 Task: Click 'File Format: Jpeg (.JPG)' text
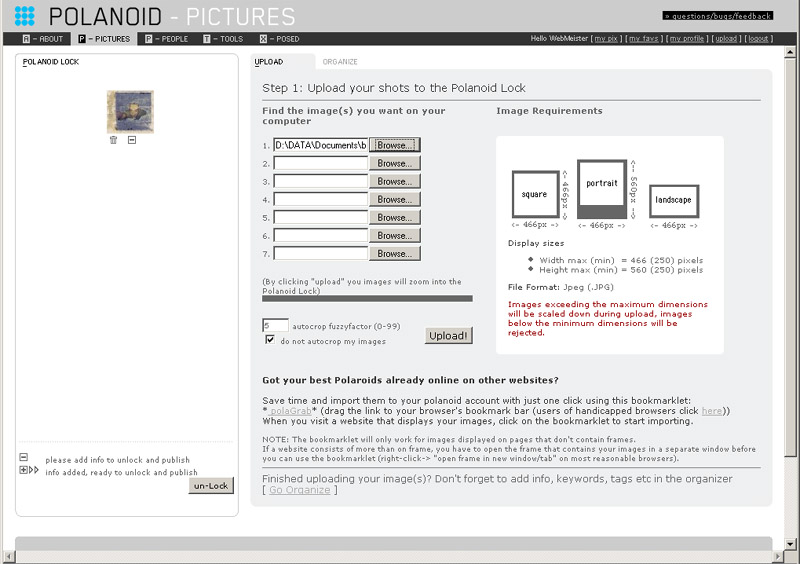click(x=561, y=287)
